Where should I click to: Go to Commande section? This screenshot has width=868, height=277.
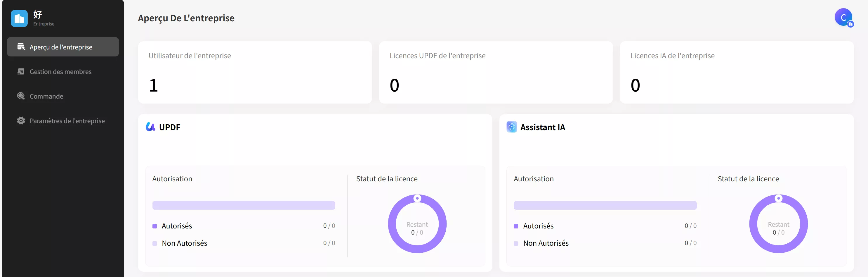63,96
